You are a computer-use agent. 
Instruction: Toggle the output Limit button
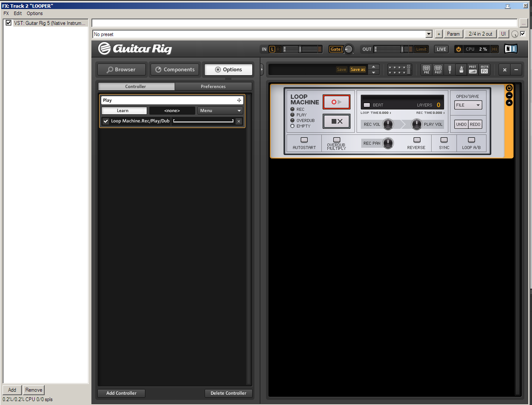[421, 49]
